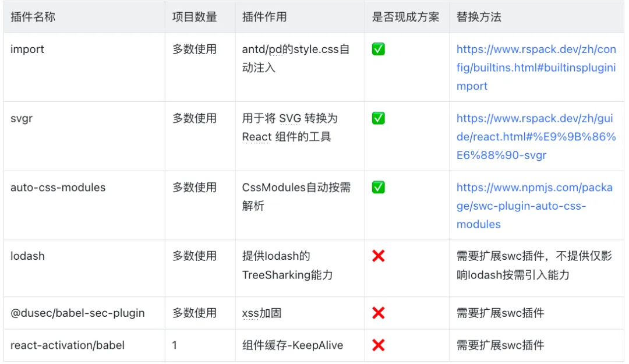Click the 是否现成方案 column header
This screenshot has width=629, height=364.
pos(406,17)
